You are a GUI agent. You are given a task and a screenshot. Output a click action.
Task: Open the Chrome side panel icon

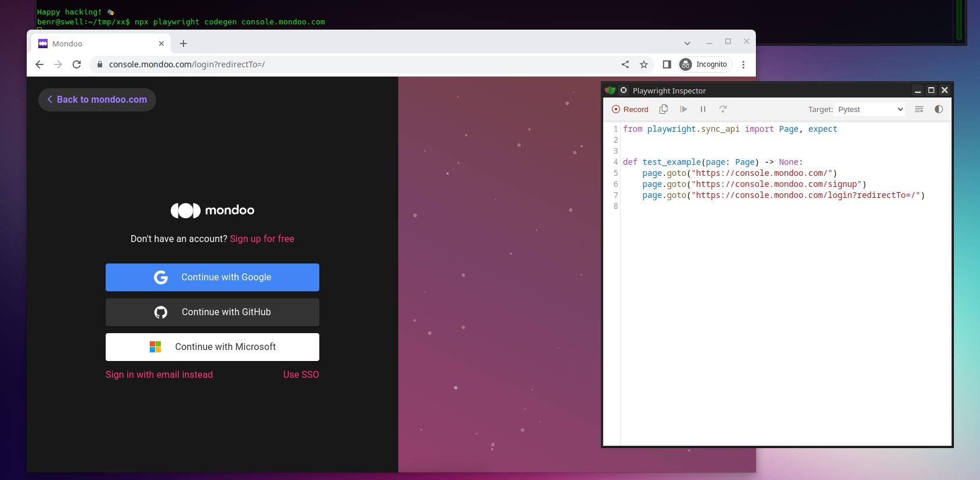point(667,64)
